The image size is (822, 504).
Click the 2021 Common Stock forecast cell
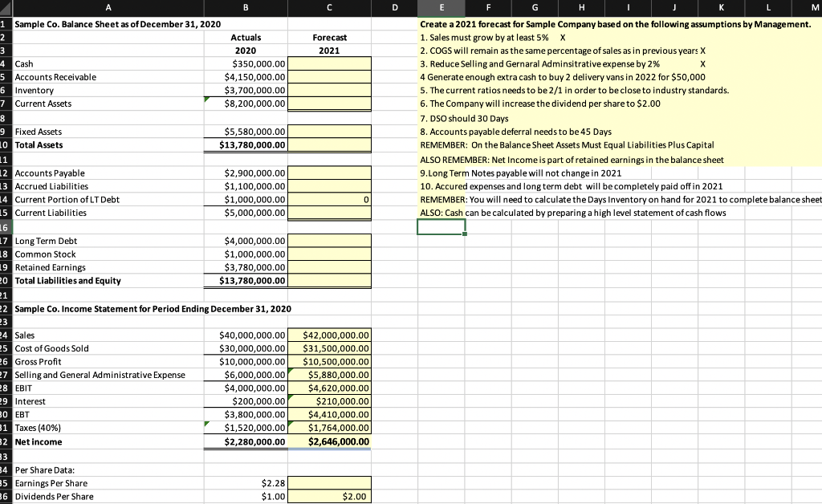(x=329, y=254)
